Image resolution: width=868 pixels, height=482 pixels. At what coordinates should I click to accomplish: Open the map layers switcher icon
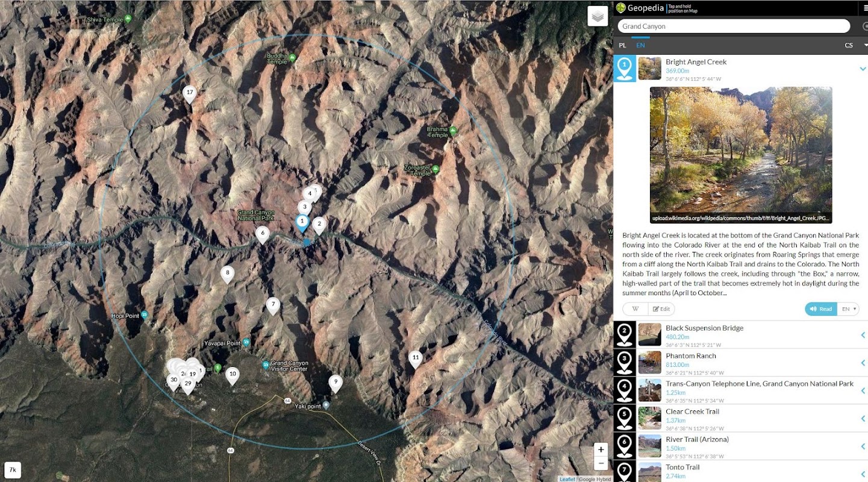[598, 16]
